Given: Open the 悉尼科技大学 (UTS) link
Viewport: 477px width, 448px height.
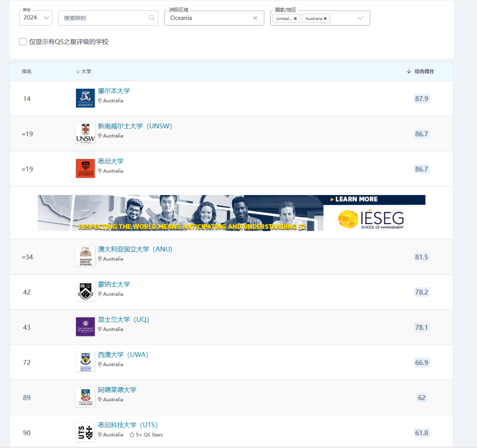Looking at the screenshot, I should click(x=128, y=425).
